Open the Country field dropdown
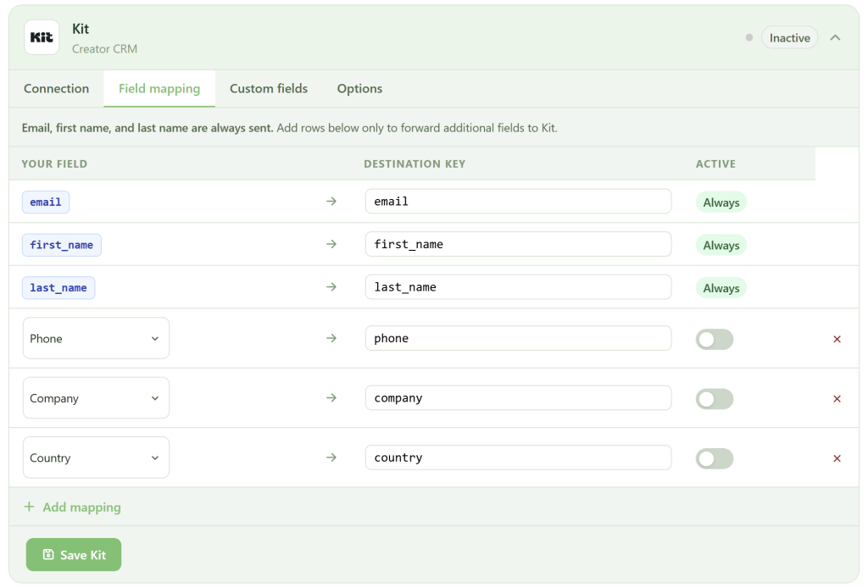This screenshot has width=868, height=588. pos(96,458)
